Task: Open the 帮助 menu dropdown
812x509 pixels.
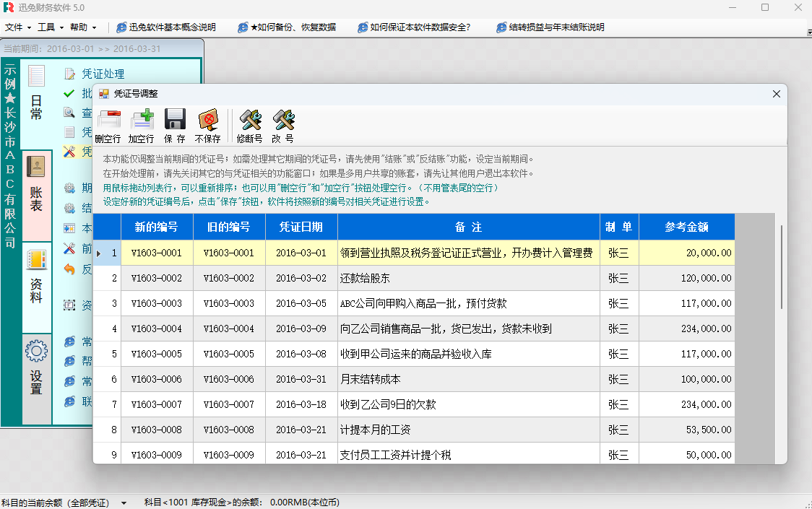Action: click(x=82, y=27)
